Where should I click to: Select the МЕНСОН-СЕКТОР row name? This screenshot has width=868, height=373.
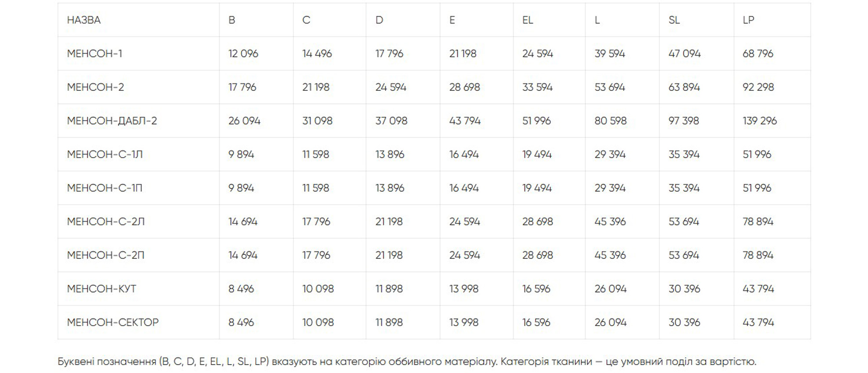[x=113, y=323]
